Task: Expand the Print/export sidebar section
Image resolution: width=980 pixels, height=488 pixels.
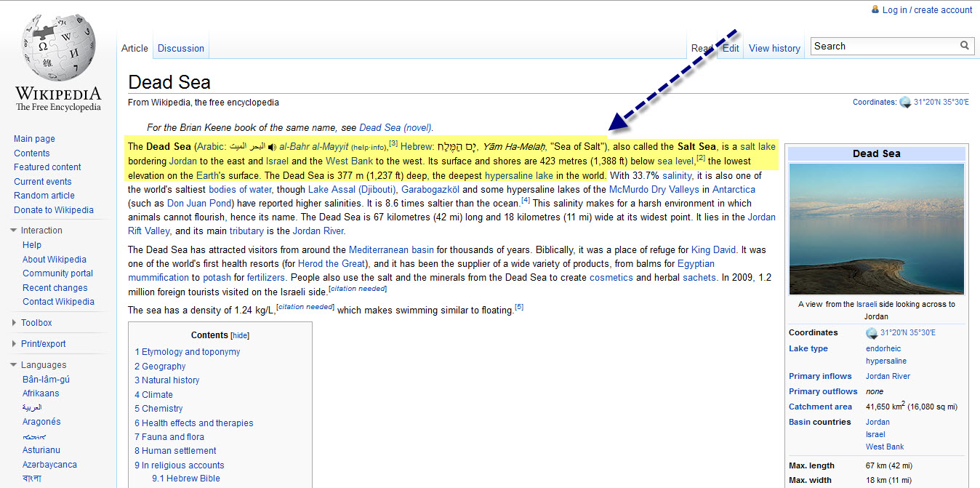Action: [x=14, y=344]
